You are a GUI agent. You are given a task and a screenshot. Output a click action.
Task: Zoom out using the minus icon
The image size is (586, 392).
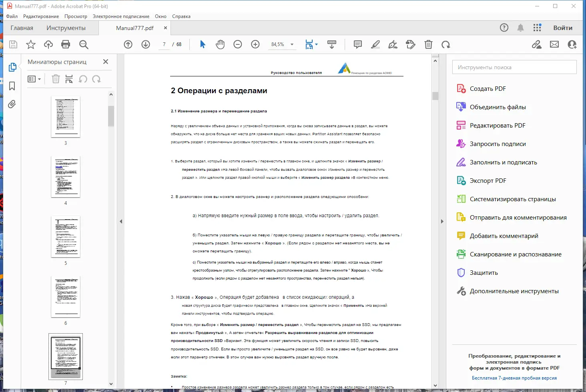pos(237,44)
